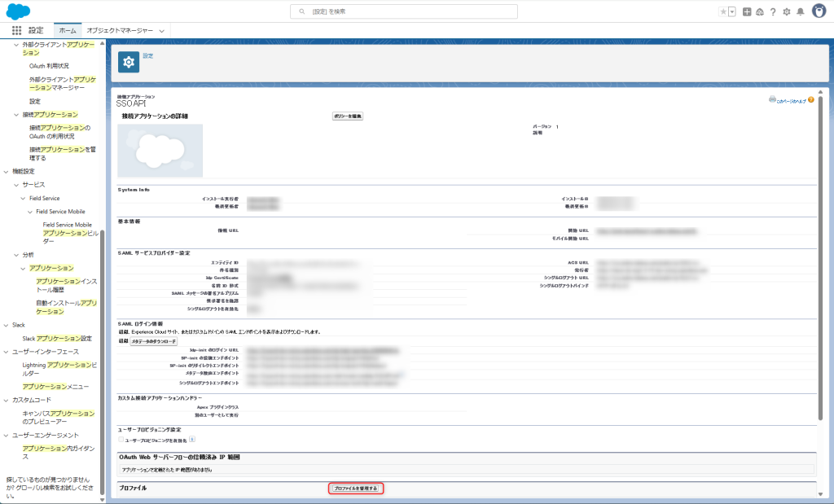The width and height of the screenshot is (834, 504).
Task: Collapse the カスタムコード section chevron
Action: coord(7,400)
